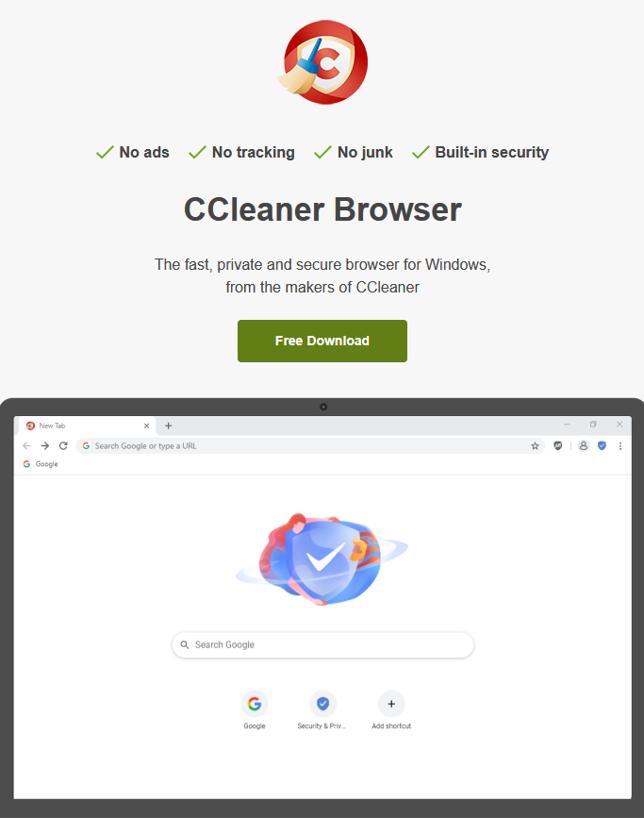This screenshot has height=818, width=644.
Task: Open the Google bookmark in bookmarks bar
Action: pos(41,464)
